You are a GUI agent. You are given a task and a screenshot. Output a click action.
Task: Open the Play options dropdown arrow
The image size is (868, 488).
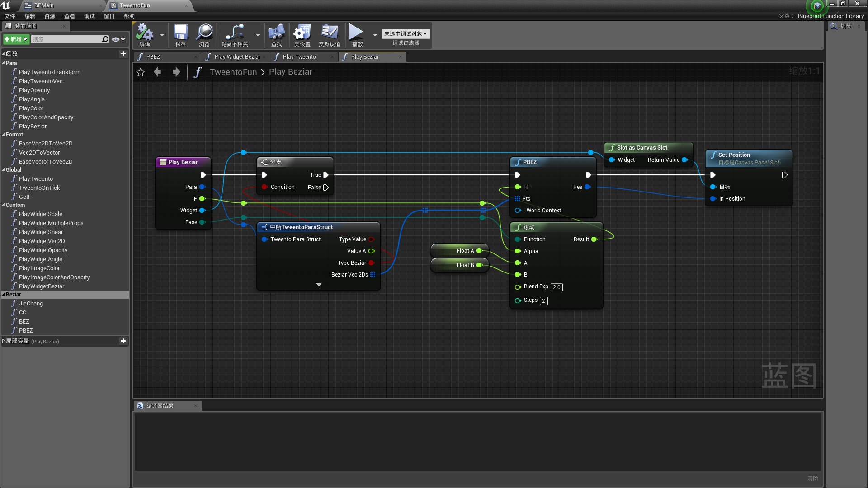(x=375, y=35)
